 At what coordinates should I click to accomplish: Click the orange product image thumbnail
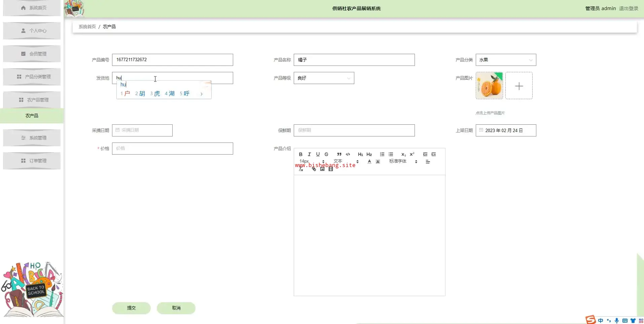point(489,86)
